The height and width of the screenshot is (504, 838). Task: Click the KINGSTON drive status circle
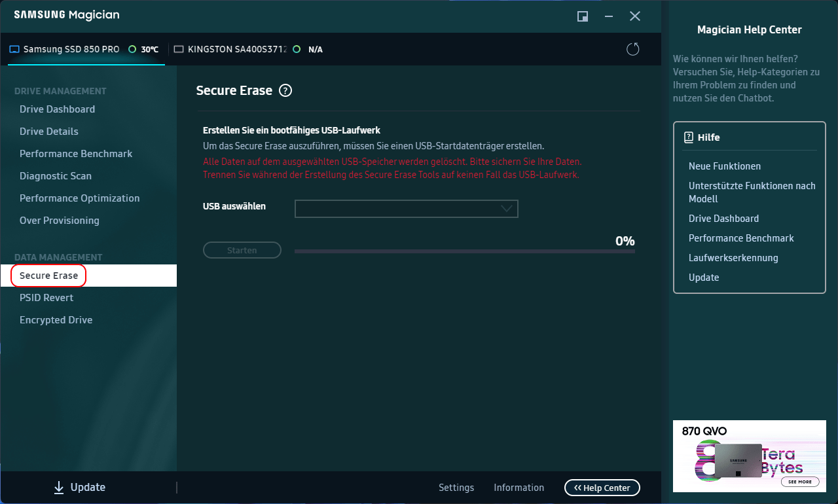(297, 49)
